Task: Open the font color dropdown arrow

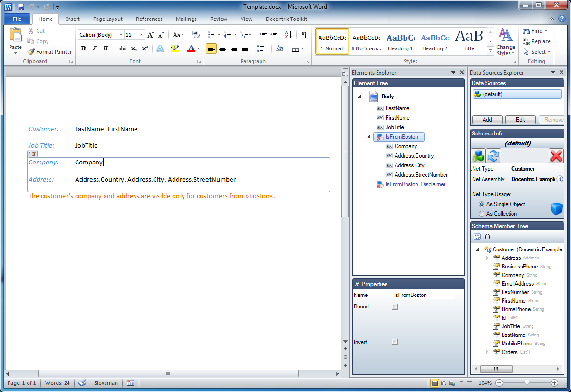Action: [199, 48]
